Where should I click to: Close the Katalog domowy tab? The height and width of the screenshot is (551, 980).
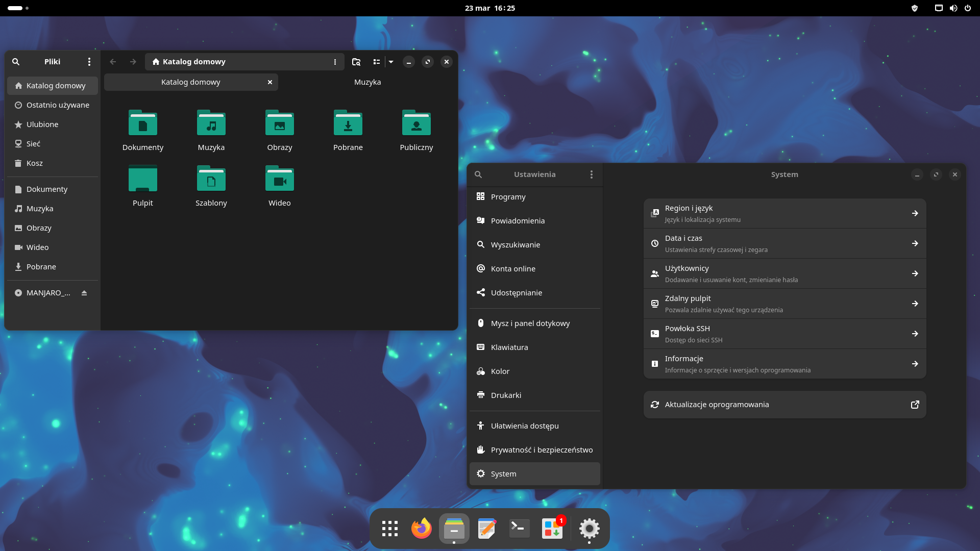coord(270,82)
